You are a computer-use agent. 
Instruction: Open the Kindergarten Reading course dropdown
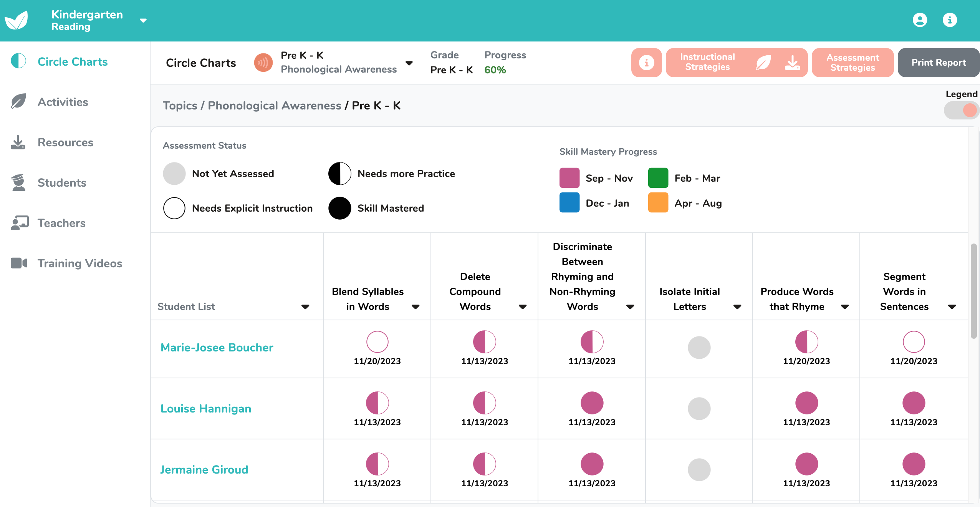click(143, 20)
